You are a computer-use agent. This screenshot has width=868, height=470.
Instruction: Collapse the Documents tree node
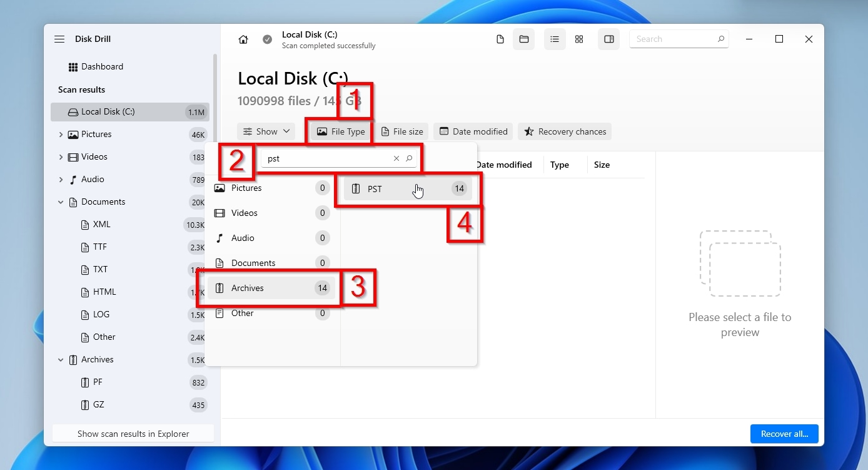pos(61,202)
